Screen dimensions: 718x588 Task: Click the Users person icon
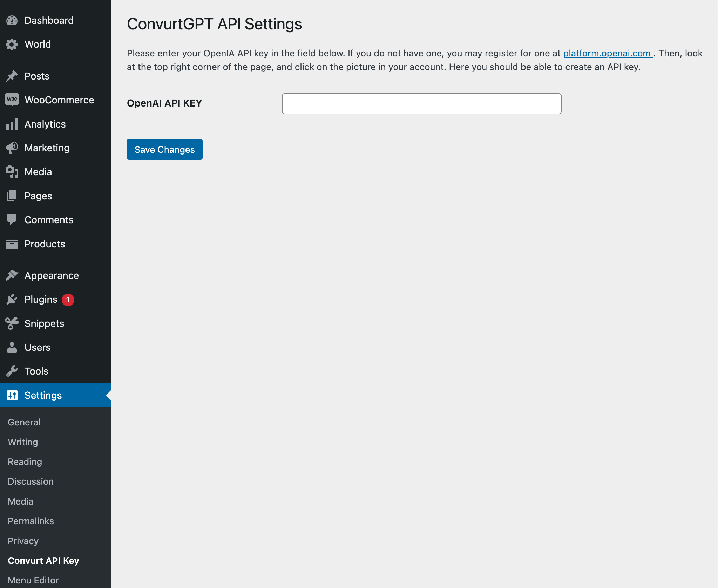pyautogui.click(x=12, y=347)
